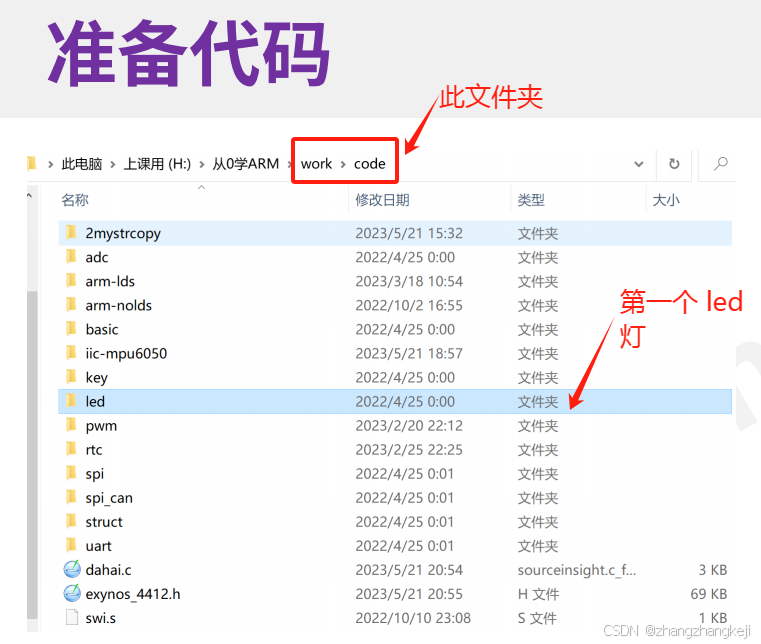
Task: Click Source Insight icon of exynos_4412.h
Action: tap(72, 593)
